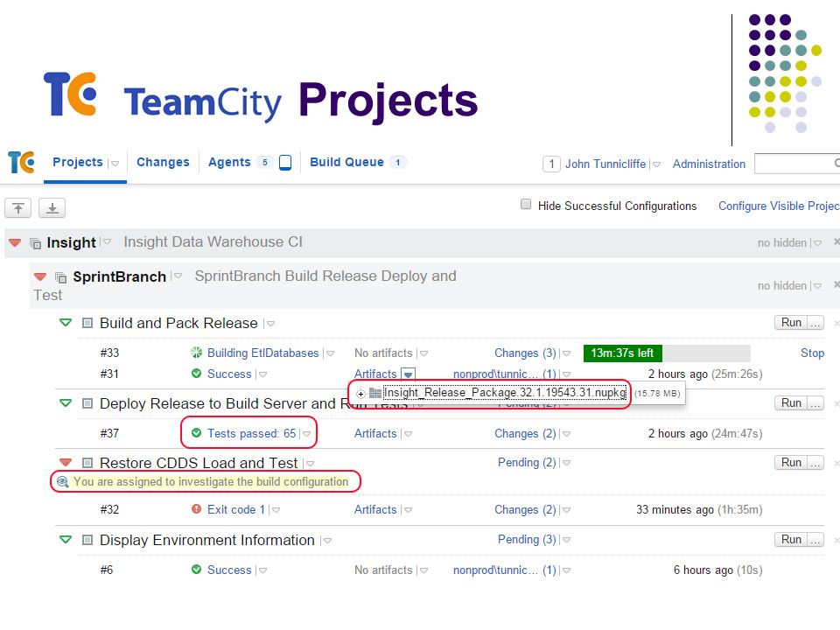Open dropdown arrow next to Exit code 1
The height and width of the screenshot is (630, 840).
pyautogui.click(x=276, y=510)
